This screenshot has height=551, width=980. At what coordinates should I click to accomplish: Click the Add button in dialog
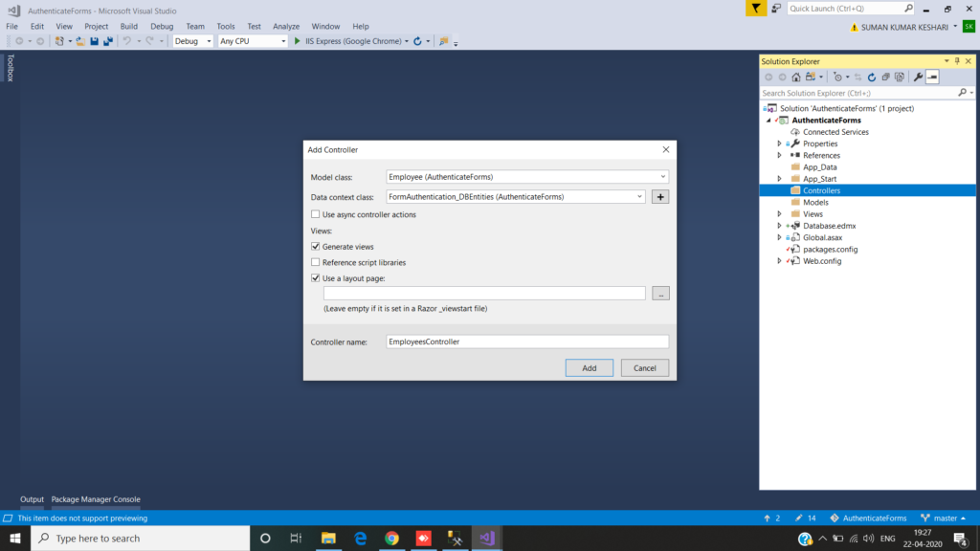(x=590, y=368)
